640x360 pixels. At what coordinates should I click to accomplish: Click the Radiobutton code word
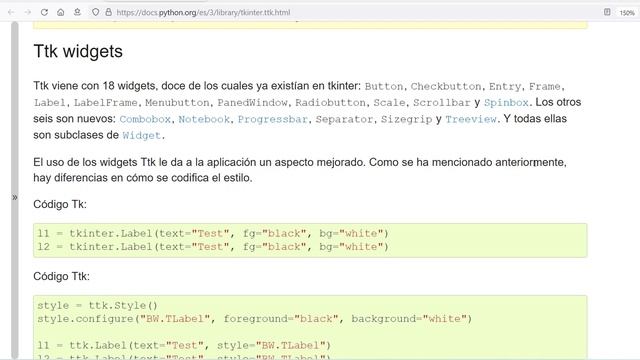click(331, 102)
